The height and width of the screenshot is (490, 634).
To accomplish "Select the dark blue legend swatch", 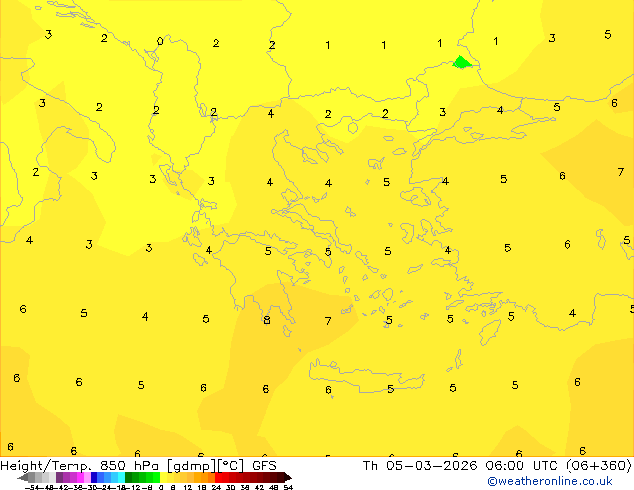I will 94,477.
